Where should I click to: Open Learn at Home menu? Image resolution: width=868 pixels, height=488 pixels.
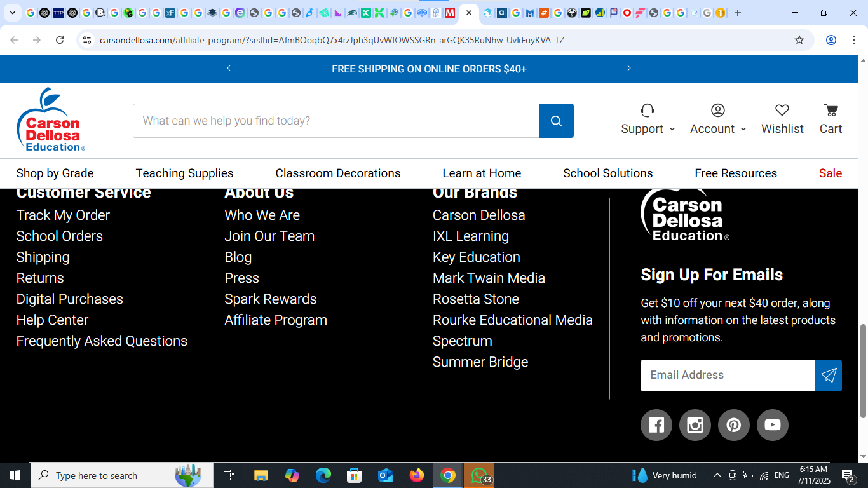click(x=482, y=173)
